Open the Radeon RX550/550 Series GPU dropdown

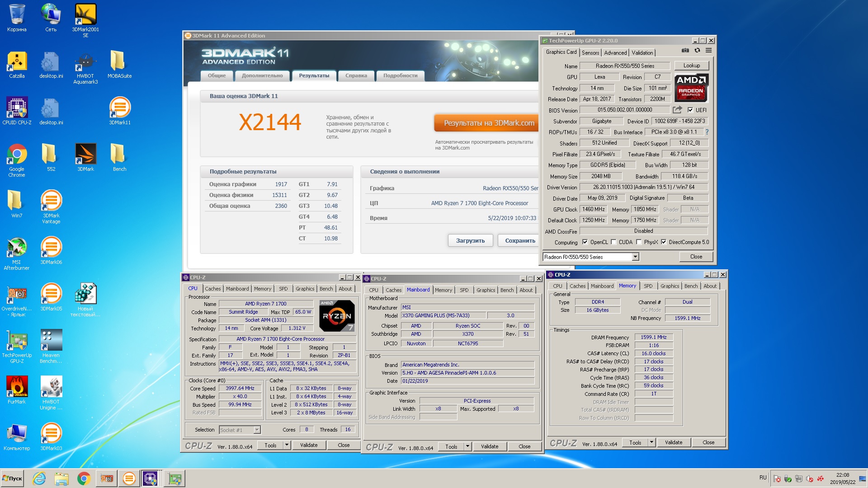635,257
